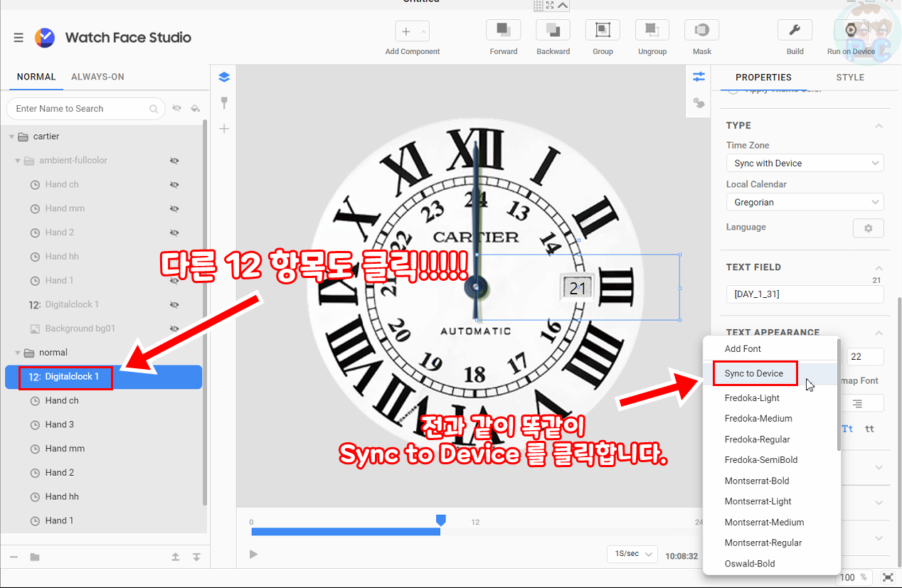This screenshot has width=902, height=588.
Task: Select the selected Digitalclock 1 layer
Action: (x=103, y=377)
